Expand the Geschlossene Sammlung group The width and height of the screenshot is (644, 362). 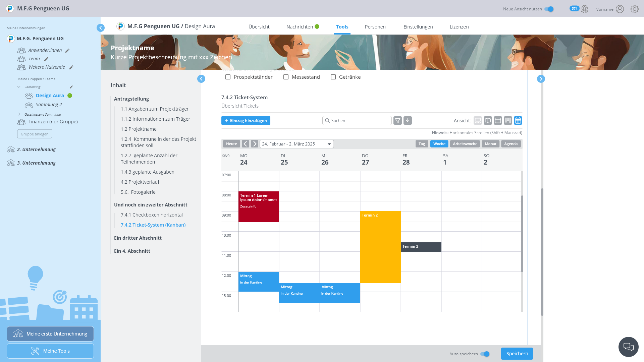point(19,114)
